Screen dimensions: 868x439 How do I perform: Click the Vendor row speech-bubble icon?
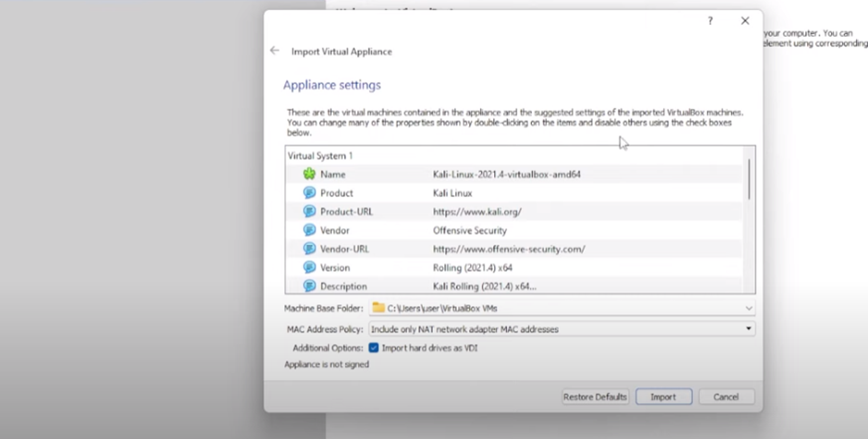[309, 230]
